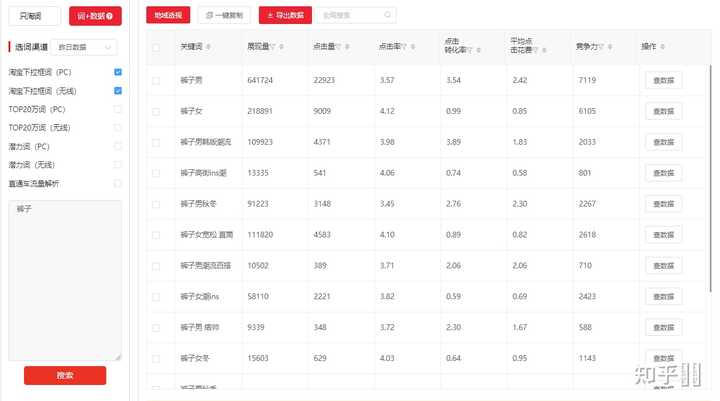Tick the checkbox for row with 15603
This screenshot has width=720, height=401.
tap(156, 359)
